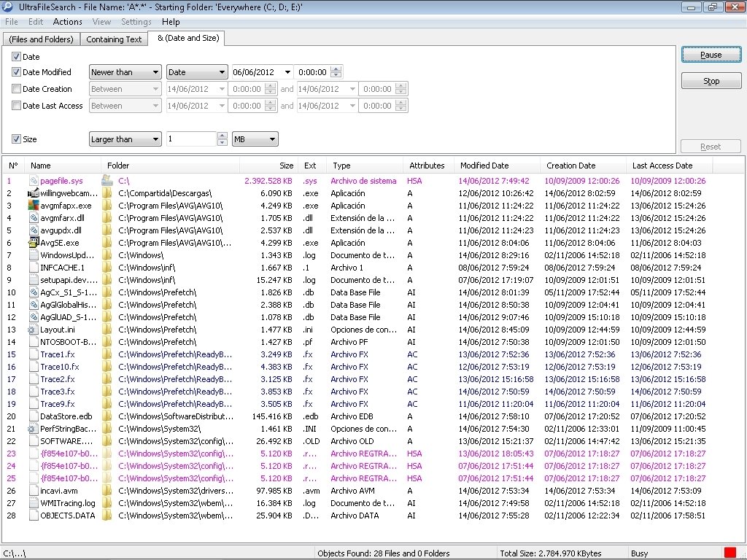The width and height of the screenshot is (747, 560).
Task: Click the Date Modified time spinner arrows
Action: click(336, 72)
